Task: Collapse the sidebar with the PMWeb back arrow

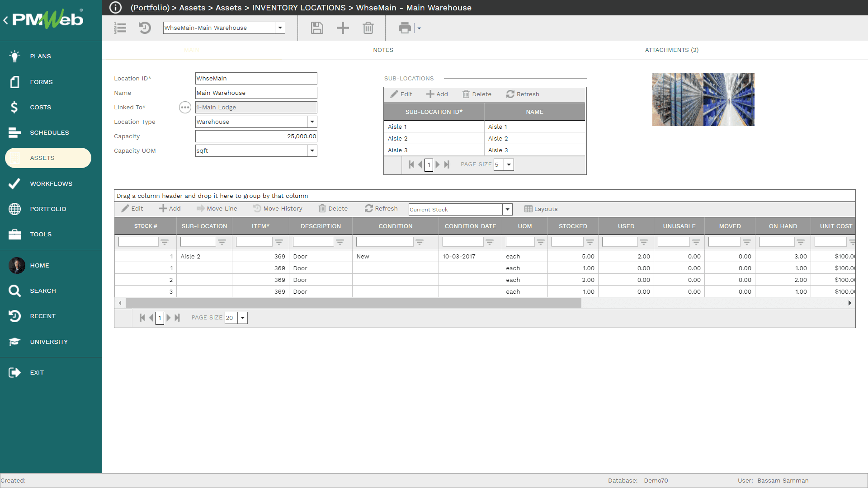Action: [x=5, y=20]
